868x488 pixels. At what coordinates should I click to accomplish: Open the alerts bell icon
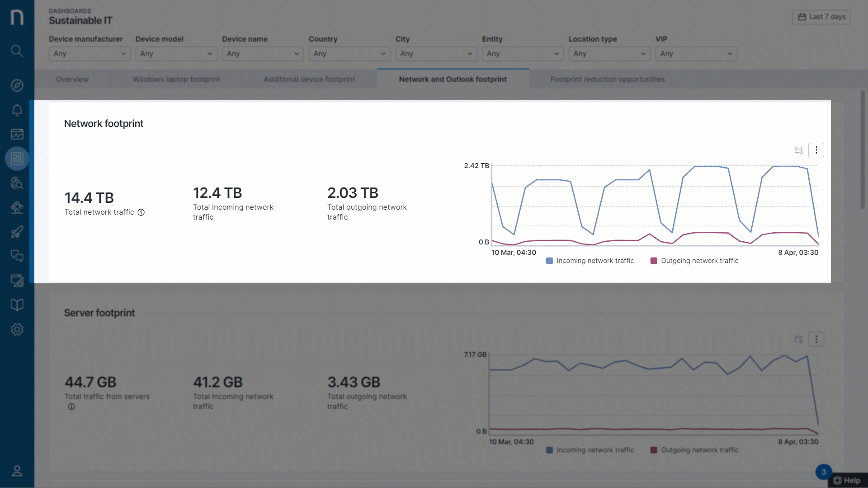[17, 110]
